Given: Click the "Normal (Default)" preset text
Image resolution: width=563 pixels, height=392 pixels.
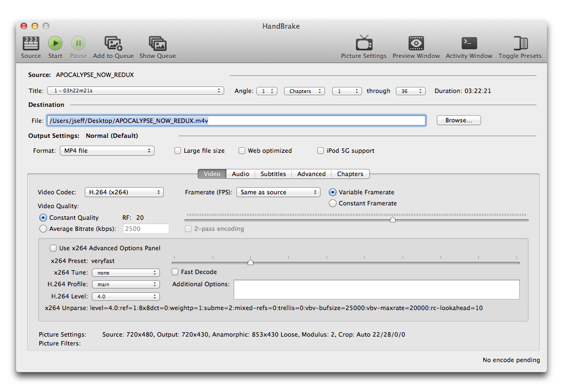Looking at the screenshot, I should (112, 136).
